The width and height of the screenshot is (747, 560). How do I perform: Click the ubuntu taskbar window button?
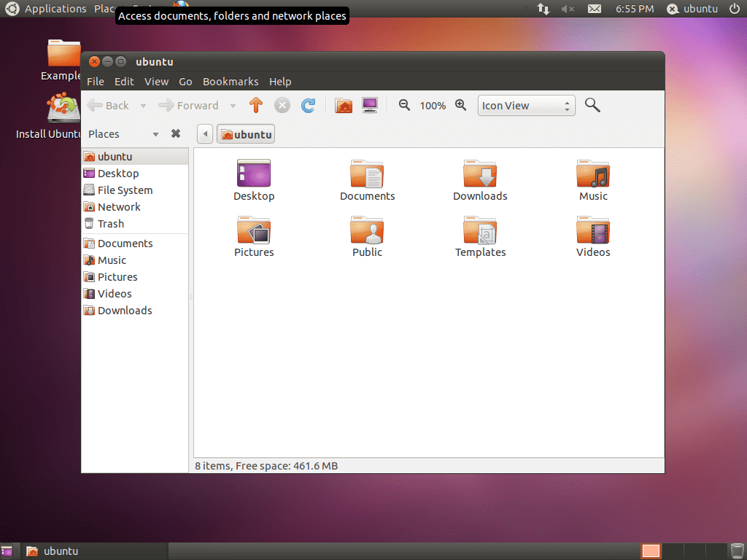pos(96,551)
